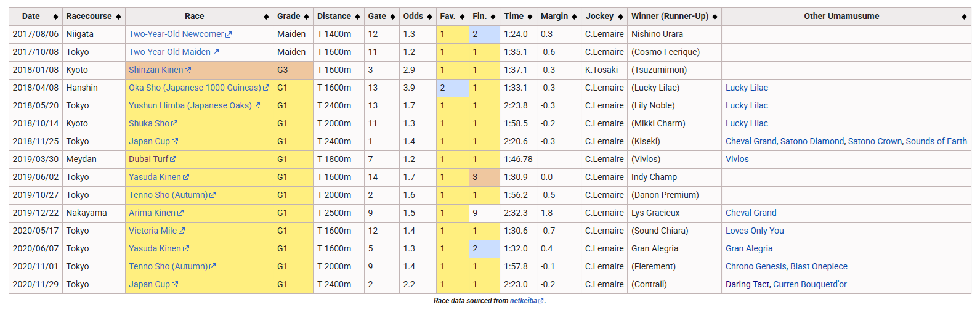Open Satono Crown link
Image resolution: width=980 pixels, height=323 pixels.
click(x=875, y=142)
